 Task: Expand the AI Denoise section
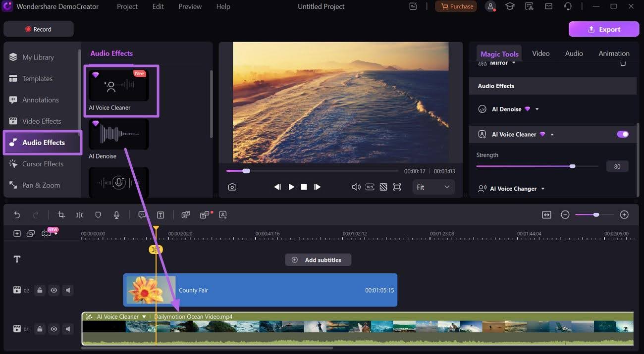coord(537,109)
